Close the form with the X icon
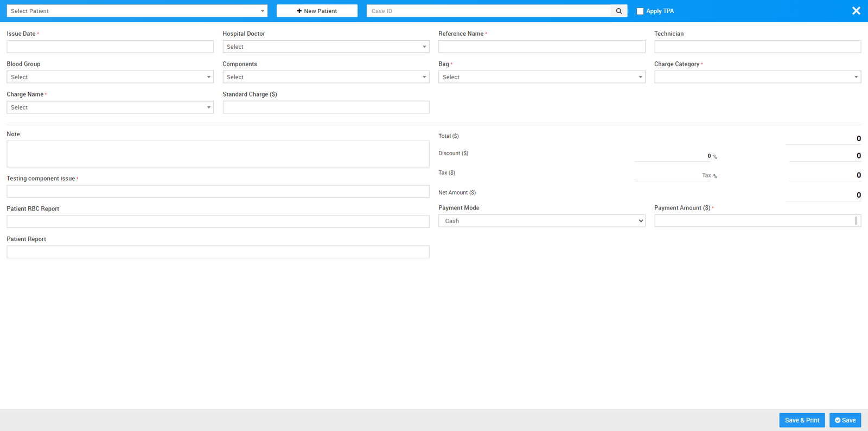 (x=856, y=11)
